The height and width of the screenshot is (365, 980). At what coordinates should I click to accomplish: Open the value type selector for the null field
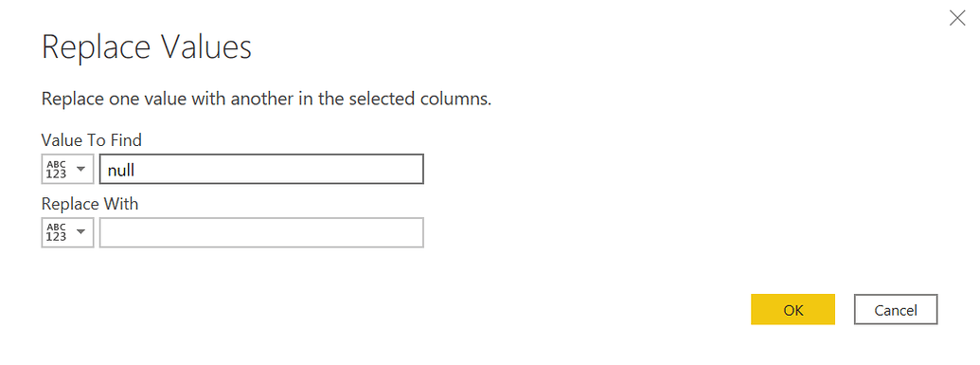(67, 169)
